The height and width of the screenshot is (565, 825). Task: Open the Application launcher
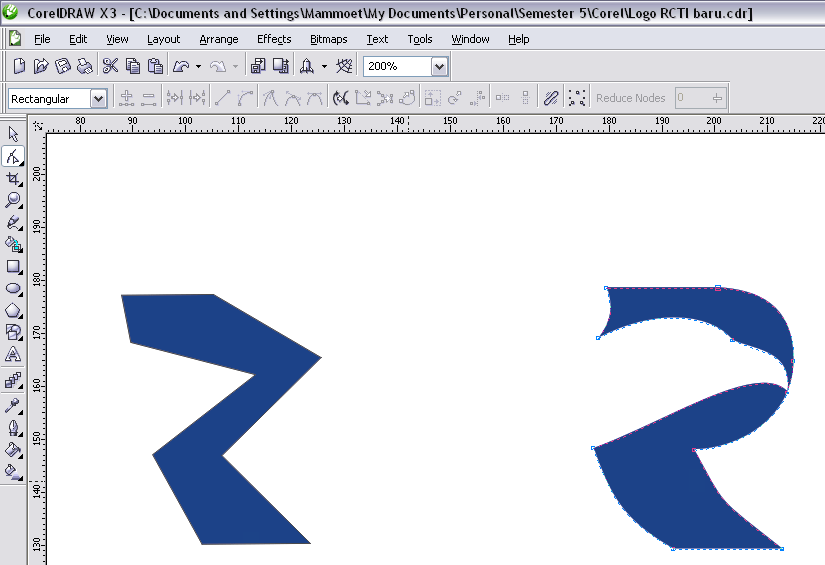(307, 66)
